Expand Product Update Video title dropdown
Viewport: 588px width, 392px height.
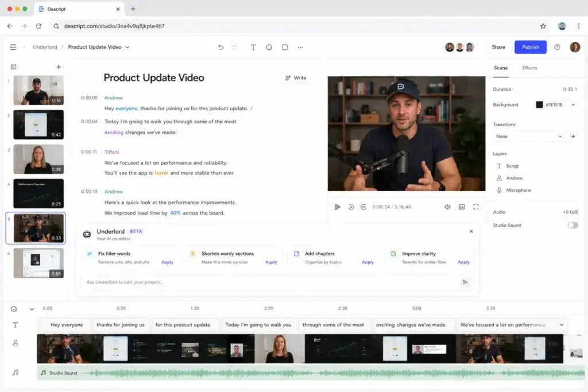pos(127,47)
